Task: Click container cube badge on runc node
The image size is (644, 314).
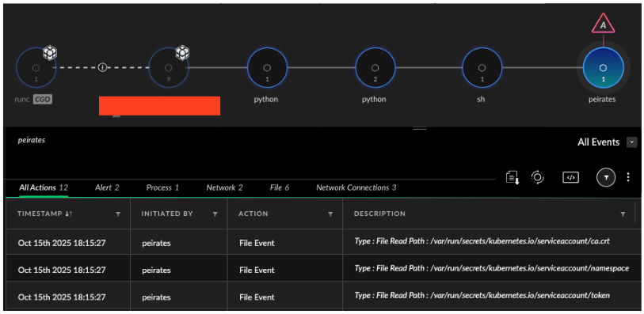Action: click(50, 52)
